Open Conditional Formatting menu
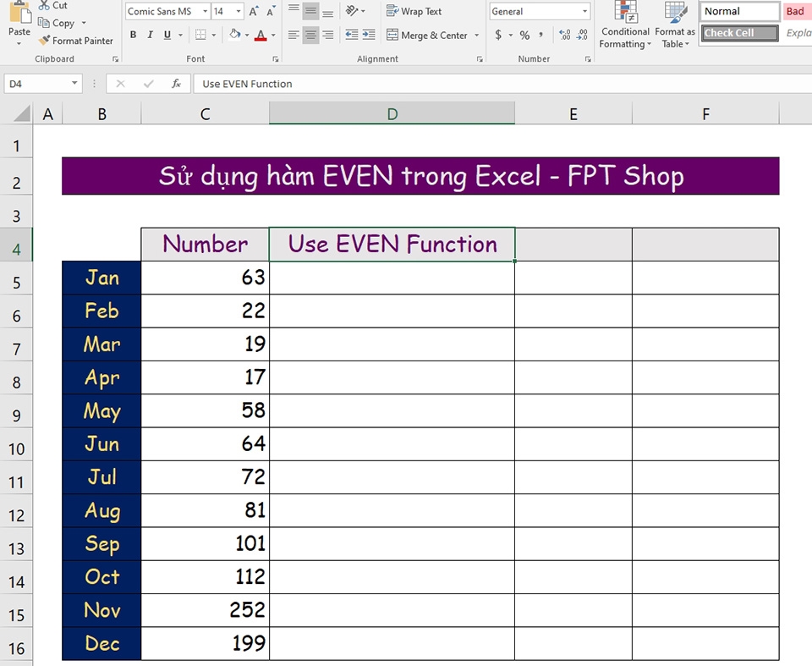Image resolution: width=812 pixels, height=666 pixels. [625, 25]
